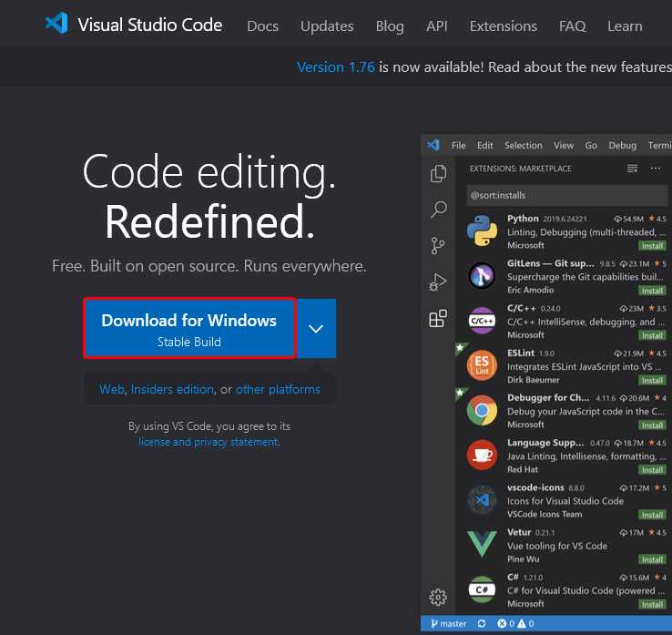
Task: Click the master branch status bar item
Action: pyautogui.click(x=448, y=623)
